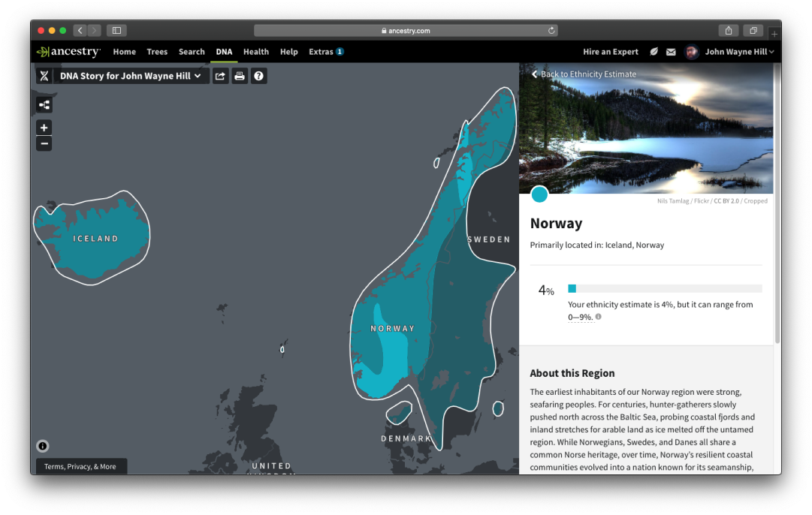Image resolution: width=812 pixels, height=515 pixels.
Task: Click the Ancestry logo
Action: [68, 52]
